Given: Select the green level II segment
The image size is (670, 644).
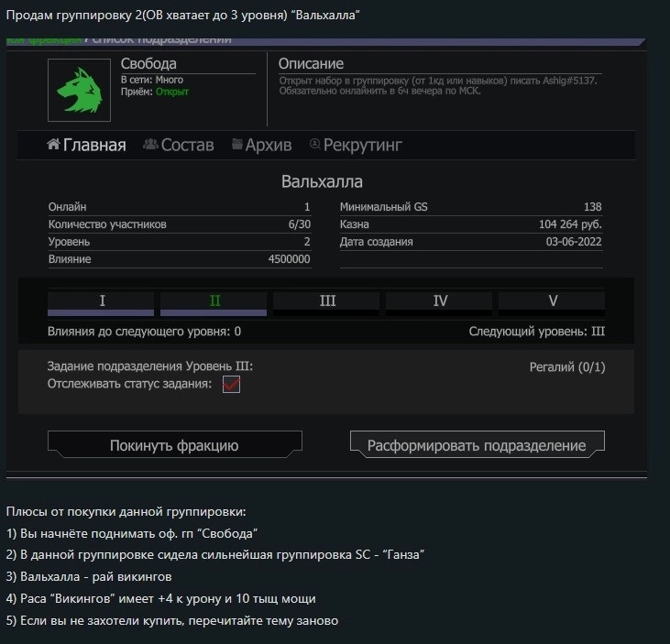Looking at the screenshot, I should [x=214, y=303].
